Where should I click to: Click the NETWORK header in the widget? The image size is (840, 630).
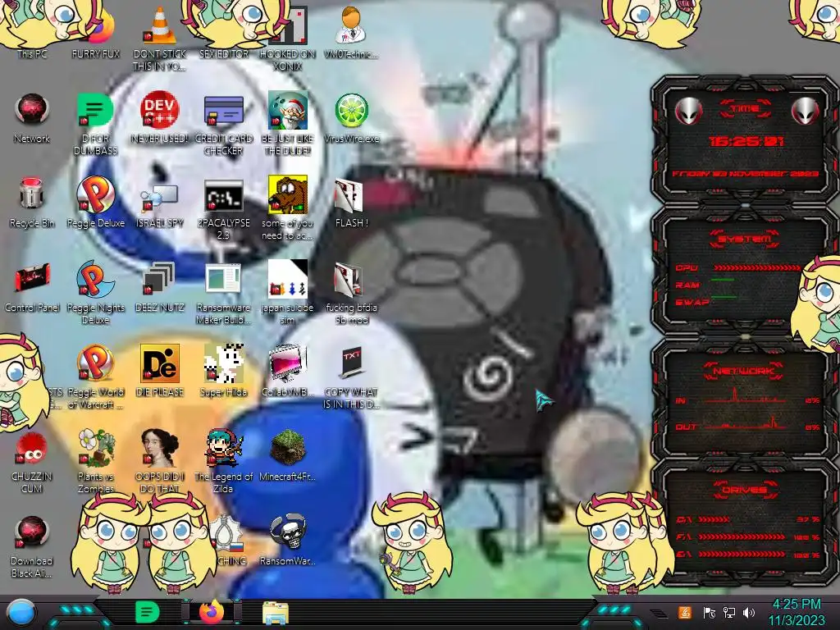tap(745, 370)
